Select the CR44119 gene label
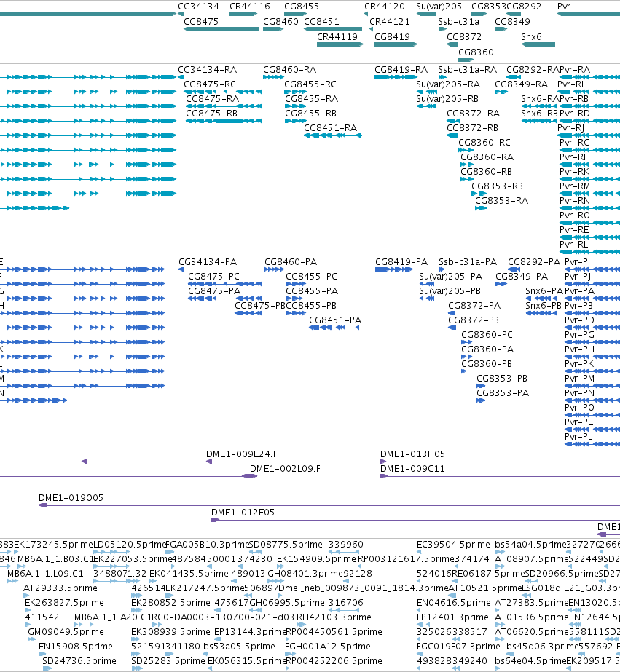The image size is (620, 672). click(337, 37)
